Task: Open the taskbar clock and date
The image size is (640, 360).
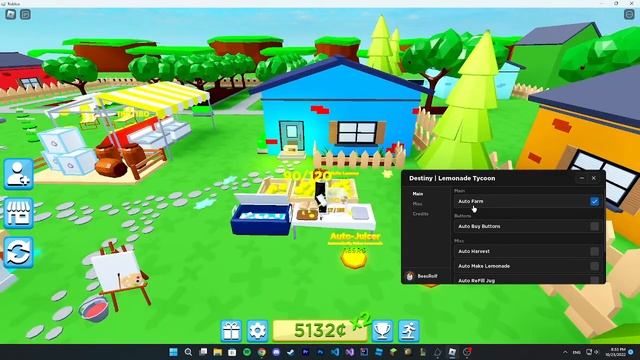Action: (616, 352)
